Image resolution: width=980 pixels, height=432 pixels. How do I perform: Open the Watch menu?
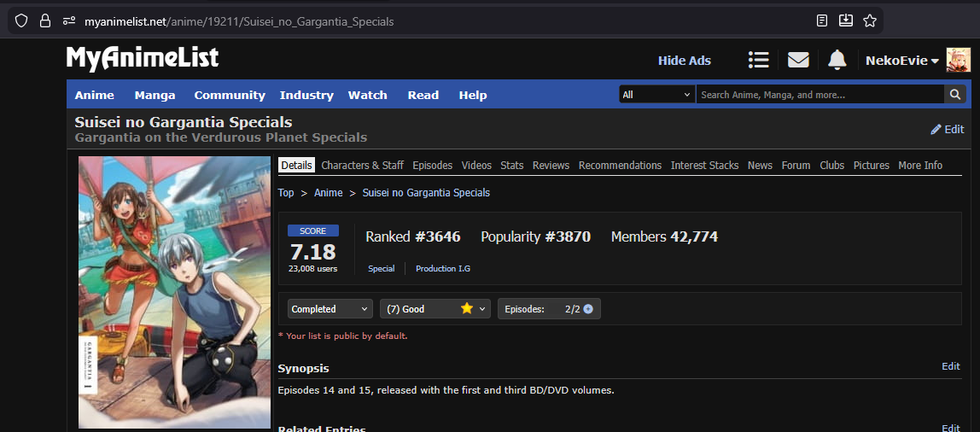pos(367,95)
